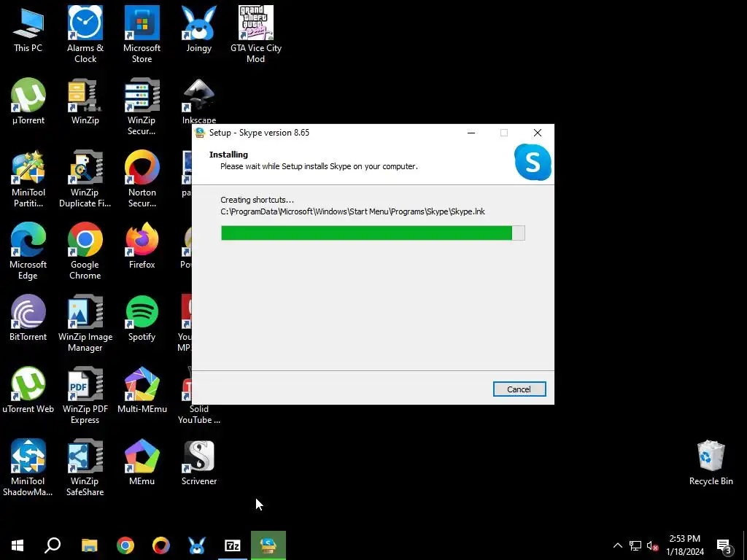This screenshot has height=560, width=747.
Task: Open File Explorer from the taskbar
Action: (x=89, y=545)
